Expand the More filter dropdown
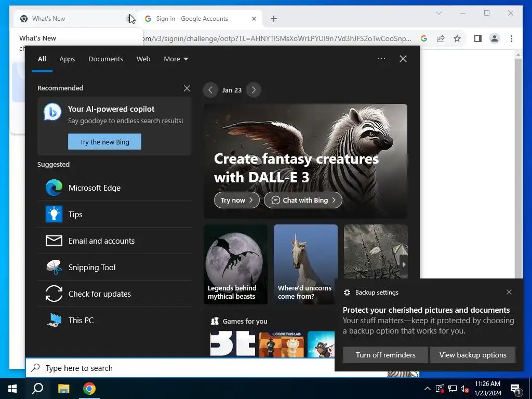Image resolution: width=532 pixels, height=399 pixels. pyautogui.click(x=176, y=59)
